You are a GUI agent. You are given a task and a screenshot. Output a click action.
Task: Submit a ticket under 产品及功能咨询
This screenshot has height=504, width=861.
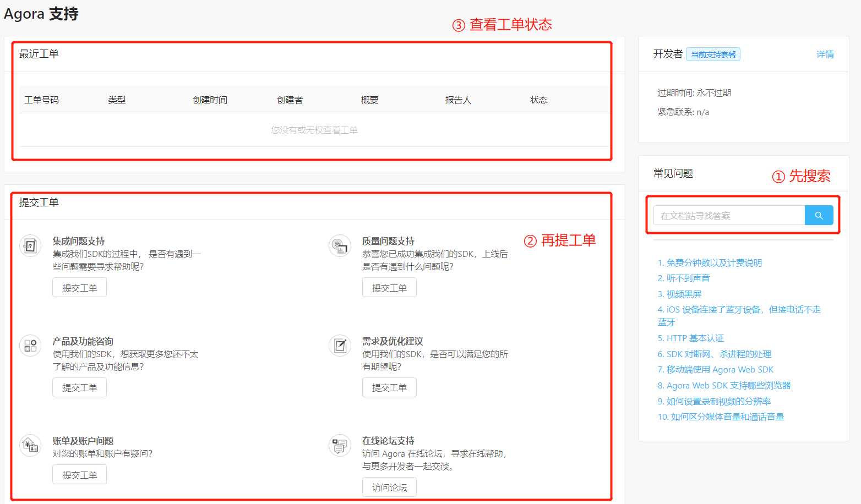(79, 387)
